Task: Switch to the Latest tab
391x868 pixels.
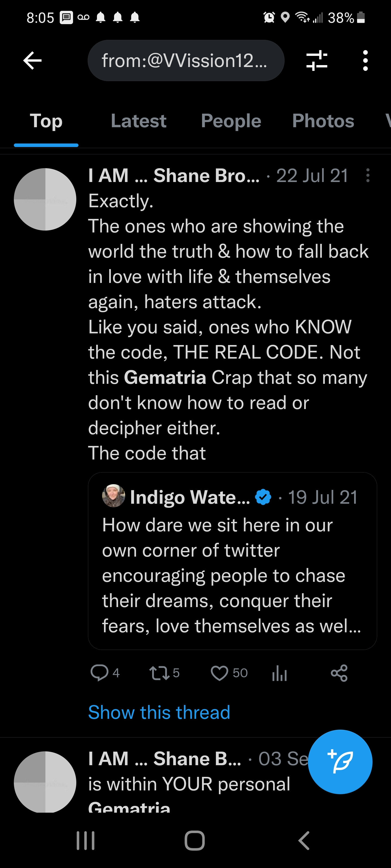Action: coord(138,121)
